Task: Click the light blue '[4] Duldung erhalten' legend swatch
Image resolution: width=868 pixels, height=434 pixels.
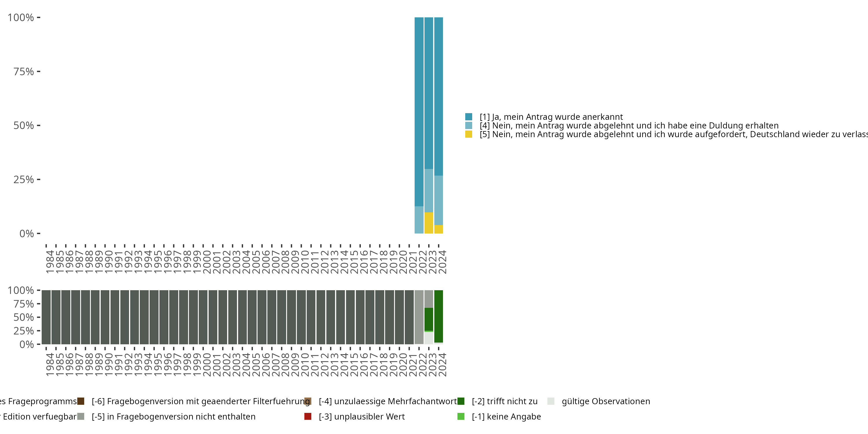Action: 468,126
